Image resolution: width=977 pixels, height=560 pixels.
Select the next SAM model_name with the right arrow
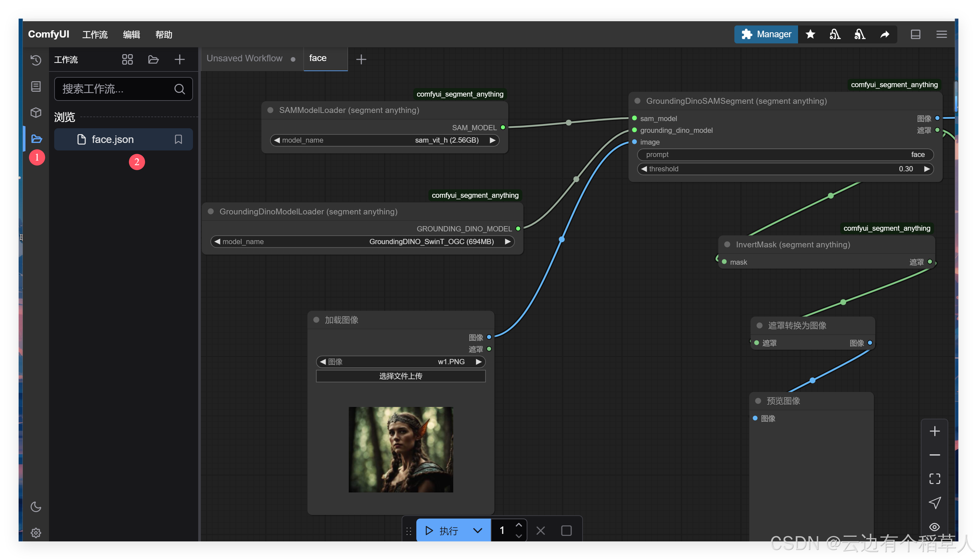point(492,140)
